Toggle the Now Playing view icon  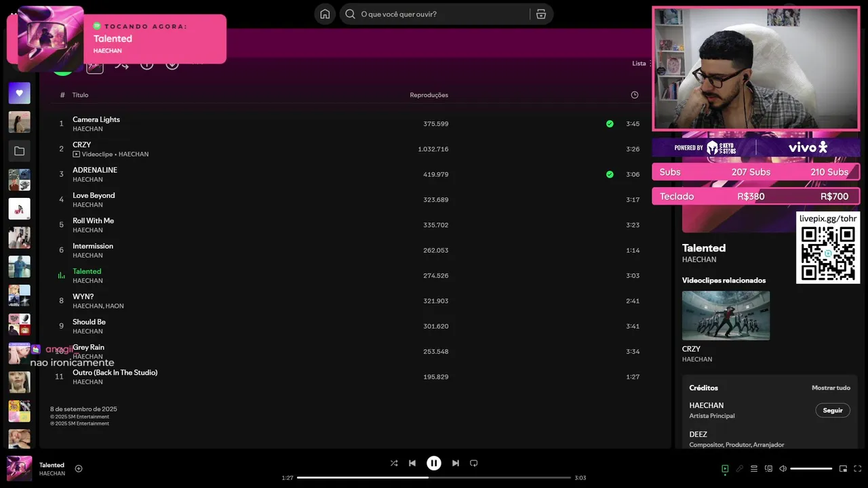coord(725,468)
